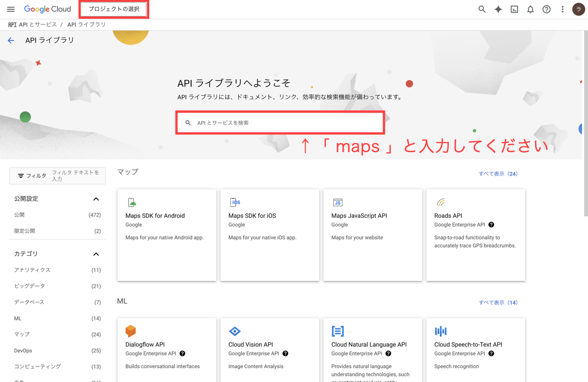Open Dialogflow API title

pos(145,344)
